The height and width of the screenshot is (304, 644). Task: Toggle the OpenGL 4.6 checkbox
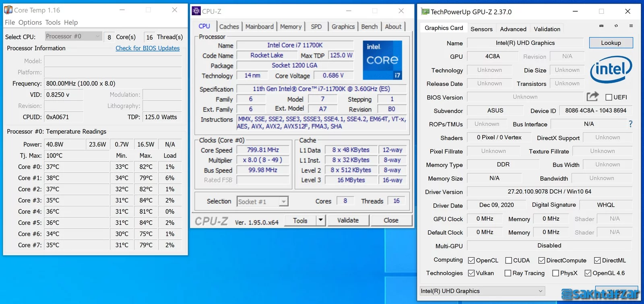588,273
